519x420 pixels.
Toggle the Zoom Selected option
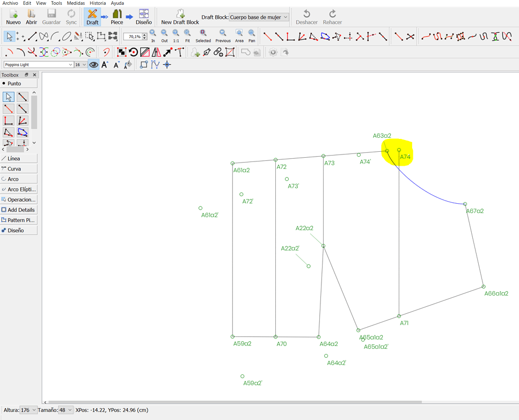(x=203, y=33)
